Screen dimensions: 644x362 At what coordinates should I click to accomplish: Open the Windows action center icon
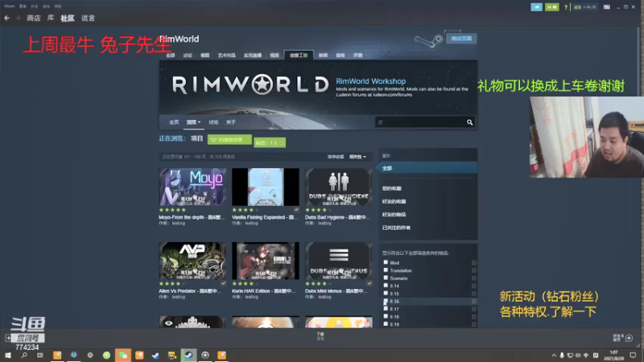(x=633, y=356)
